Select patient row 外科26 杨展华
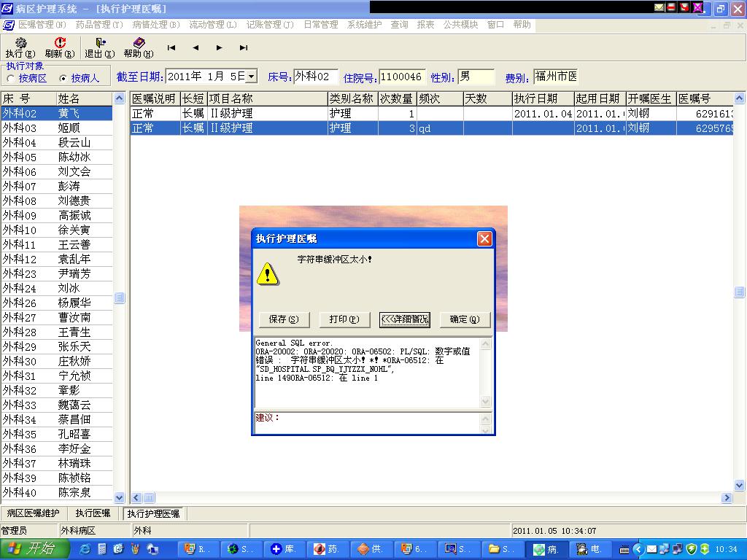The width and height of the screenshot is (747, 560). click(x=56, y=303)
